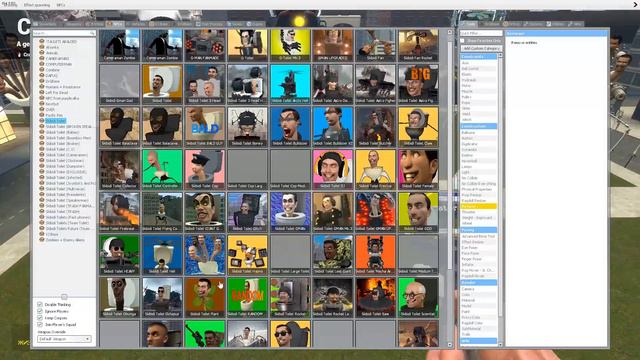This screenshot has width=640, height=360.
Task: Spawn the Skibidi Toilet DJ NPC
Action: (333, 169)
